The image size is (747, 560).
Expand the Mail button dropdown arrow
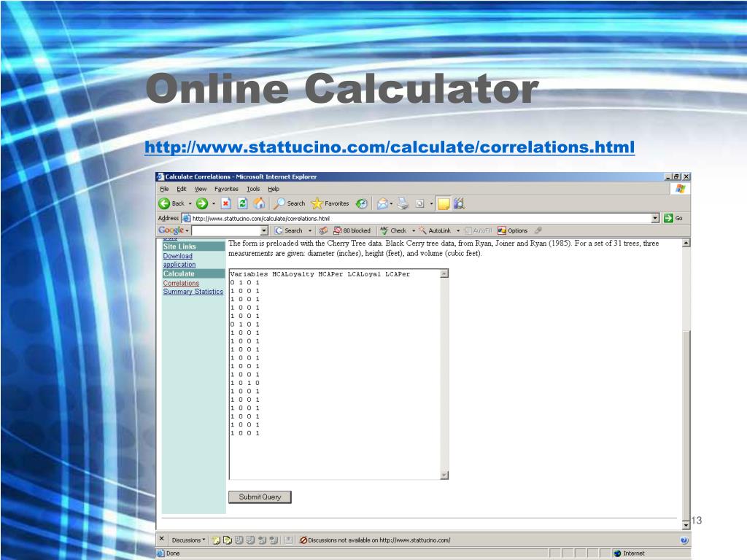click(391, 204)
